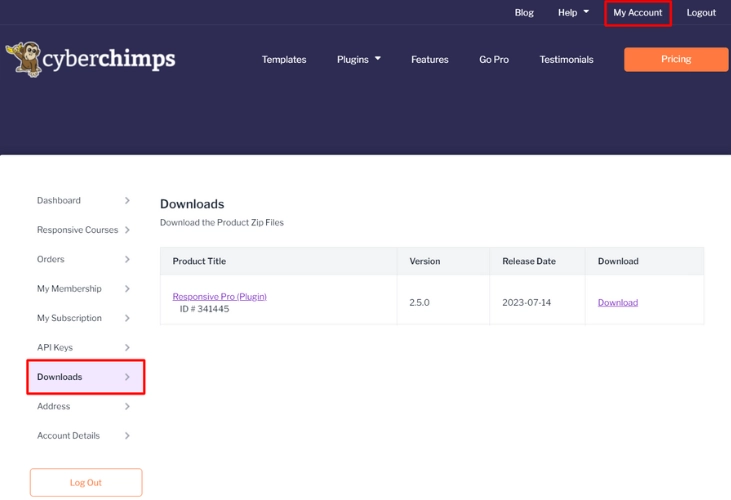The image size is (731, 500).
Task: Expand the Help dropdown arrow
Action: [586, 12]
